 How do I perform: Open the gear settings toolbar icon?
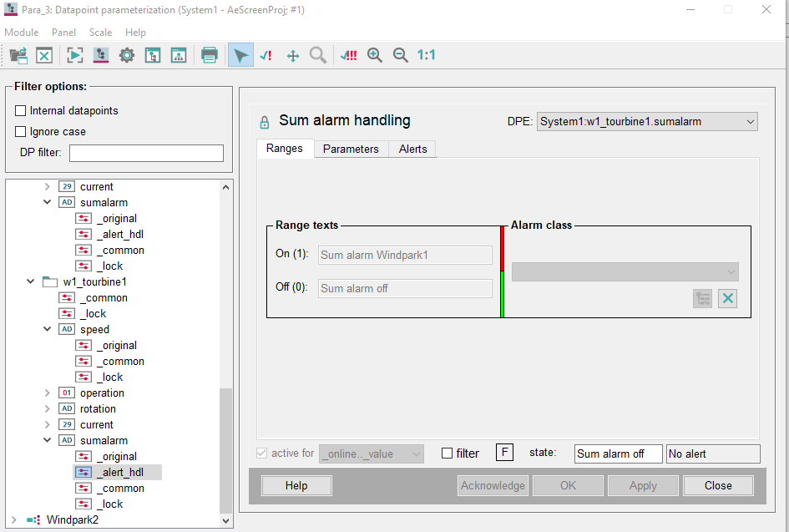pos(126,55)
